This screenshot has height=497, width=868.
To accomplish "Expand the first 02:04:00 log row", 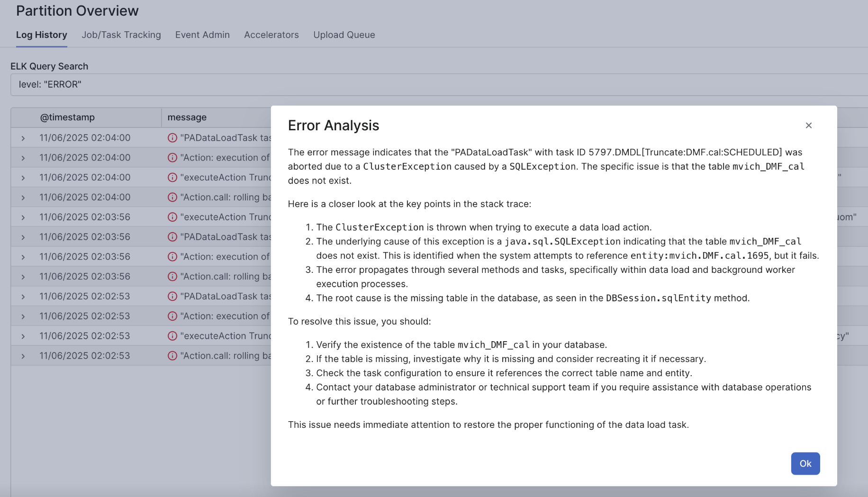I will pyautogui.click(x=23, y=138).
